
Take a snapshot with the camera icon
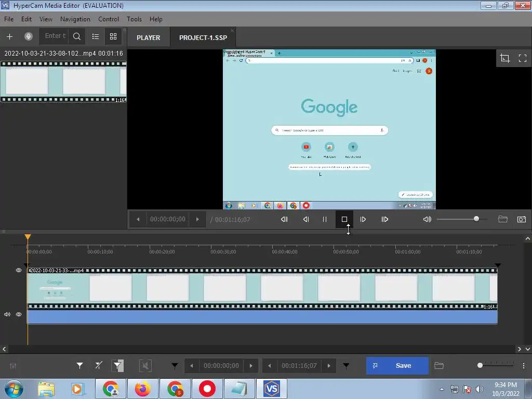pyautogui.click(x=522, y=220)
